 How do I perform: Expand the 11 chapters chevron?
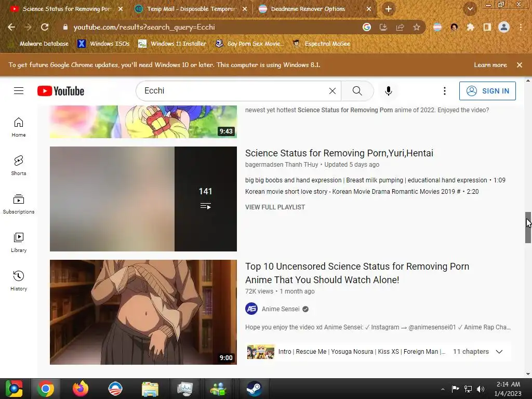point(499,352)
